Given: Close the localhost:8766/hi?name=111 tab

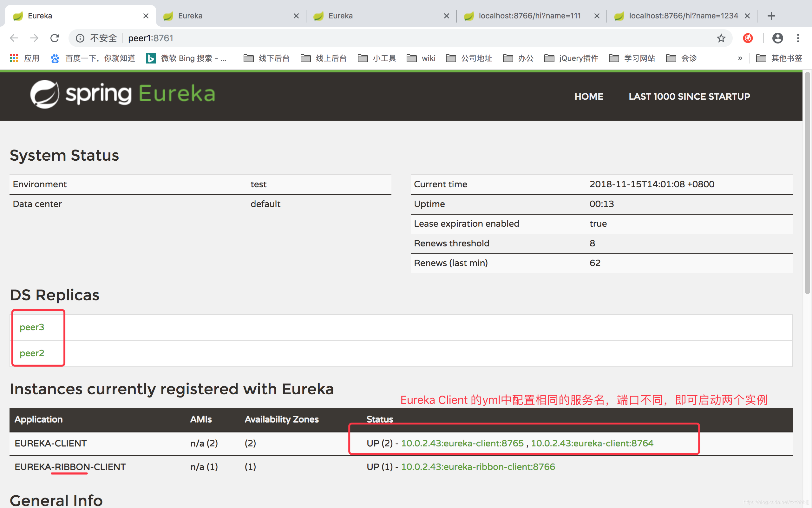Looking at the screenshot, I should tap(597, 16).
